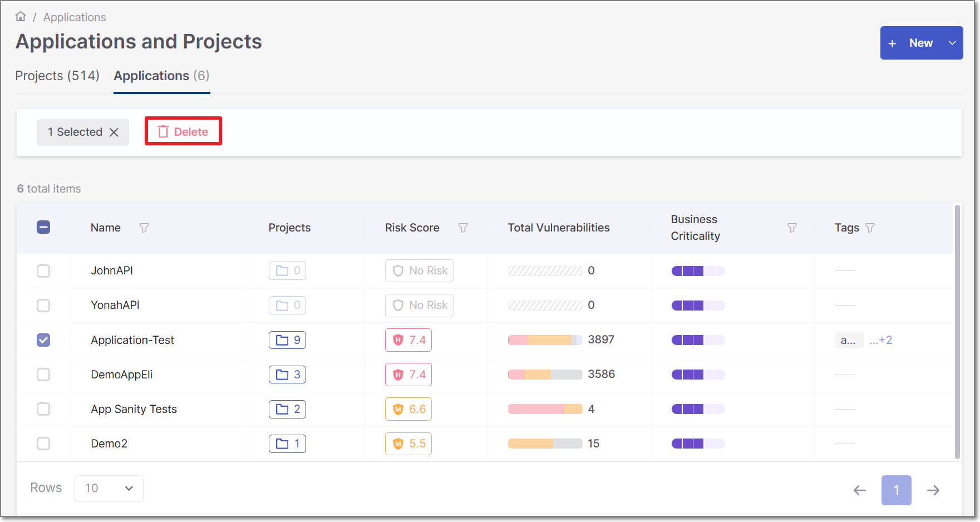Screen dimensions: 980x522
Task: Click the home icon in the breadcrumb
Action: pos(20,16)
